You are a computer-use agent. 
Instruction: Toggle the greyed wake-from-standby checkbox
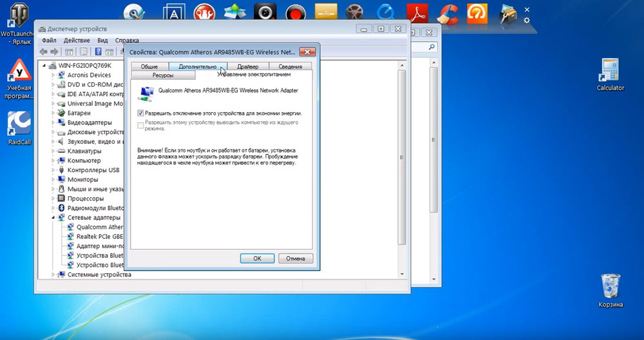[x=141, y=125]
